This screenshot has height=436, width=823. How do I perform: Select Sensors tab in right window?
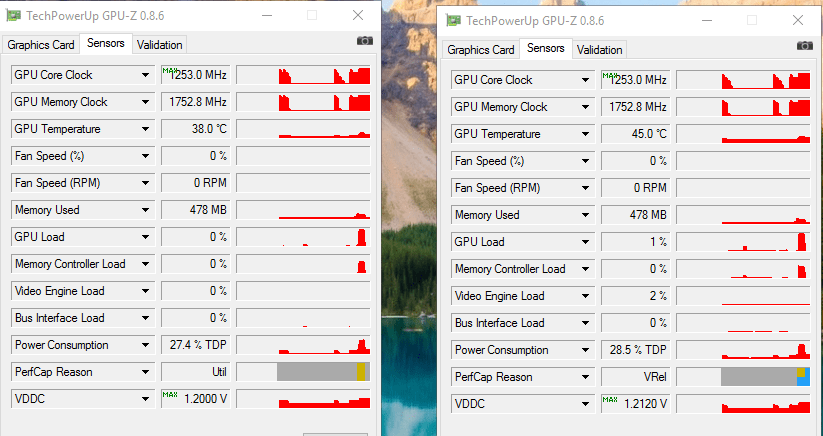[x=545, y=48]
